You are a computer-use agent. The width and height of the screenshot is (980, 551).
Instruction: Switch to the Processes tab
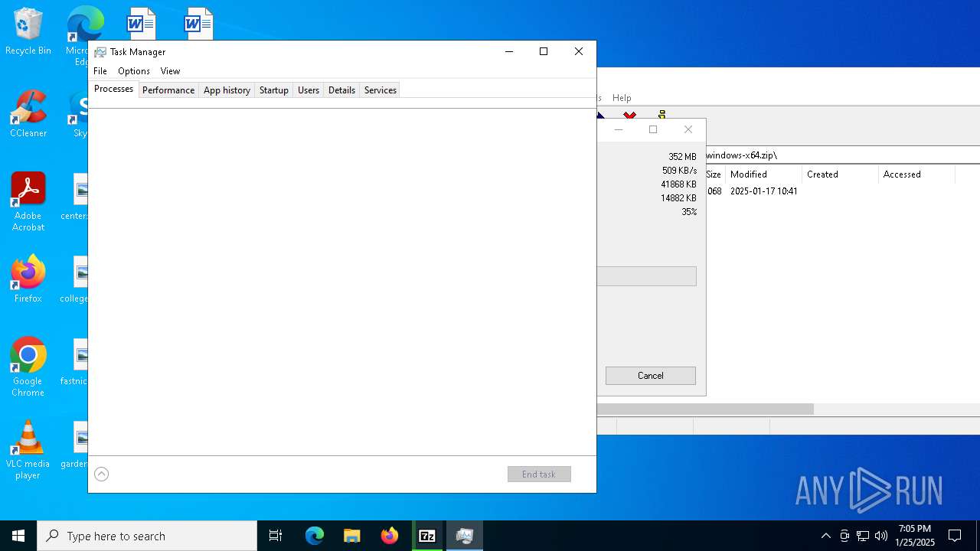point(113,89)
